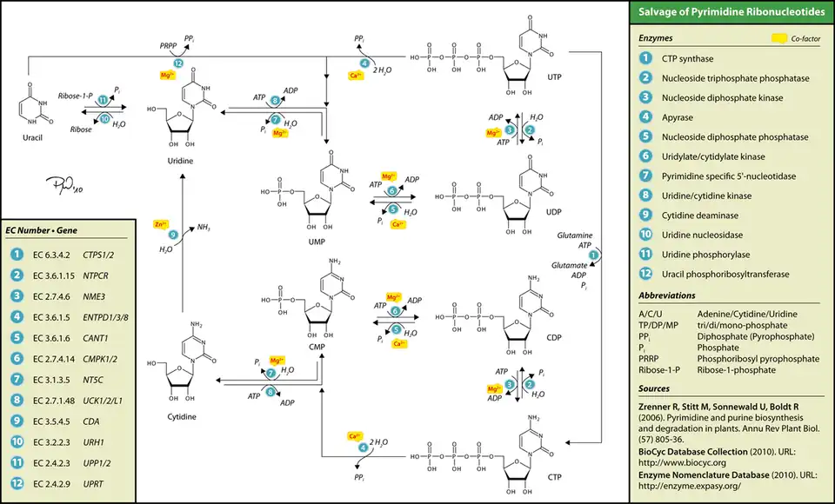Select the Enzymes section heading
835x504 pixels.
[x=656, y=38]
